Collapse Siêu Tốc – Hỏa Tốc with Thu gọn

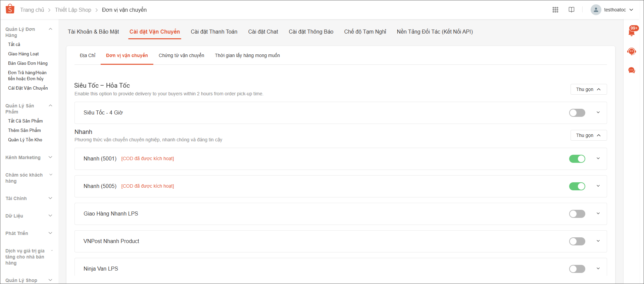(588, 89)
